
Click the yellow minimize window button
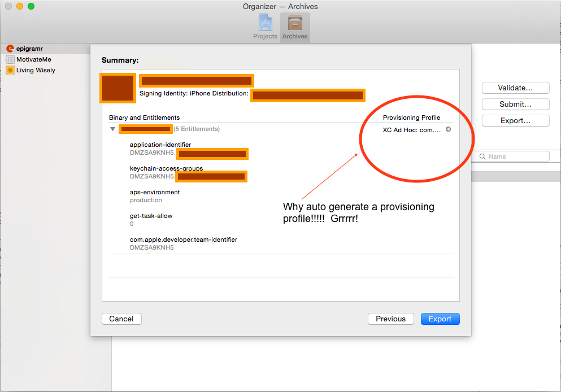(x=20, y=6)
